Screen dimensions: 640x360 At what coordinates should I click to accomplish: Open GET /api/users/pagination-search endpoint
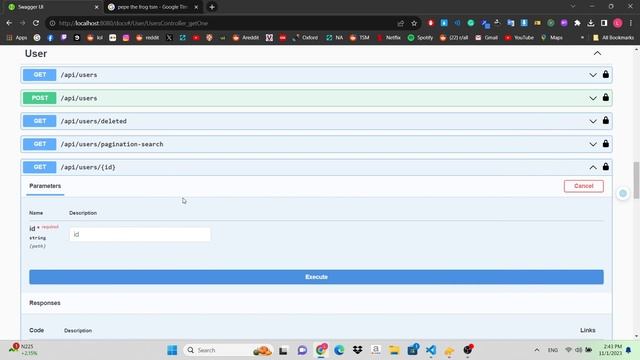click(316, 144)
